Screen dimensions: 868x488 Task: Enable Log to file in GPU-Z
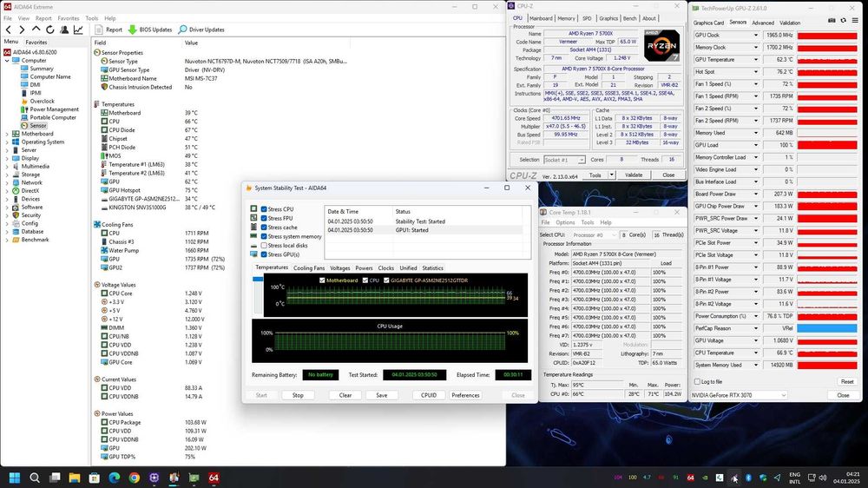698,382
